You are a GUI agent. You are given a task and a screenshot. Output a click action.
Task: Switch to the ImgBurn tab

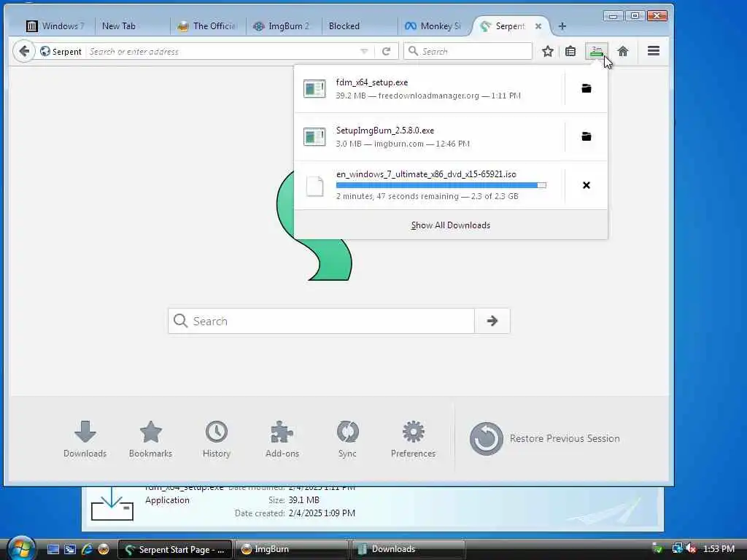(284, 26)
